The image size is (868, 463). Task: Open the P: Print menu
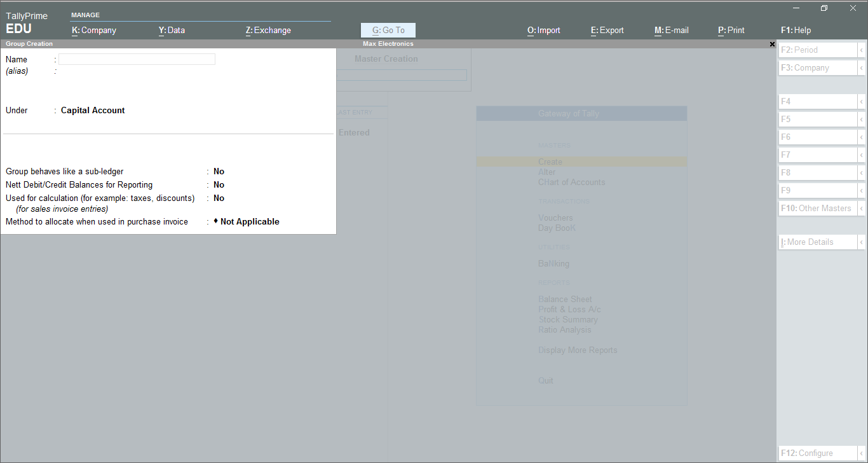tap(731, 30)
